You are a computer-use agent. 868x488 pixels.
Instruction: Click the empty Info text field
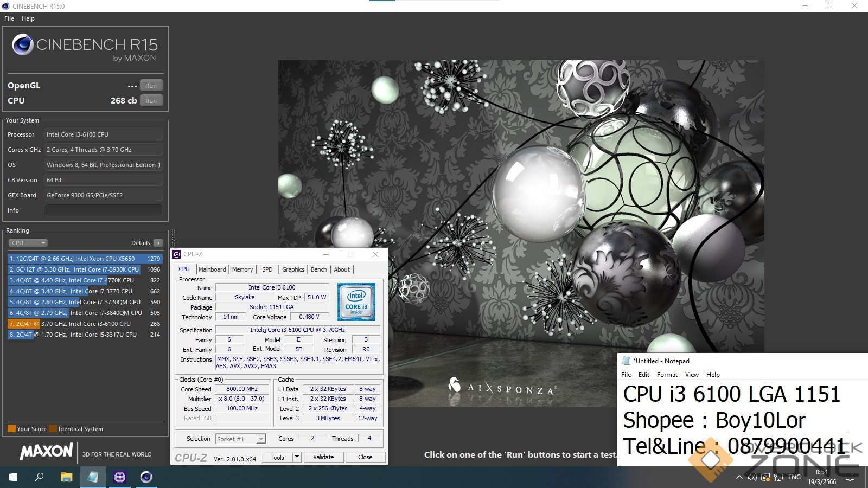[103, 210]
